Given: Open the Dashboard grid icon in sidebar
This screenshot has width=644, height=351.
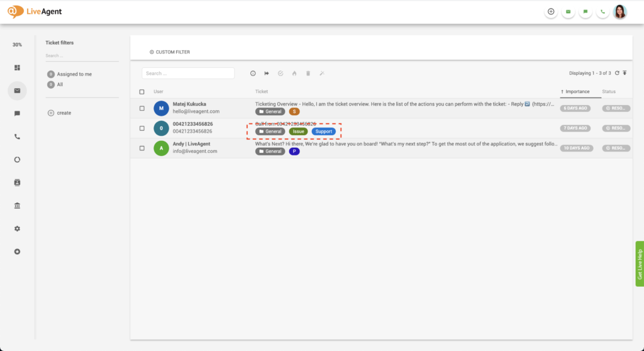Looking at the screenshot, I should [17, 68].
